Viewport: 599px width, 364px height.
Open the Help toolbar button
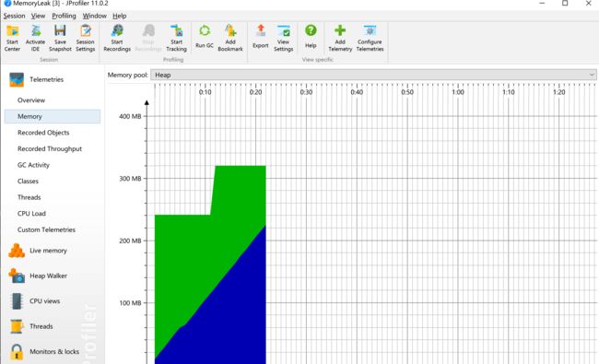(311, 36)
